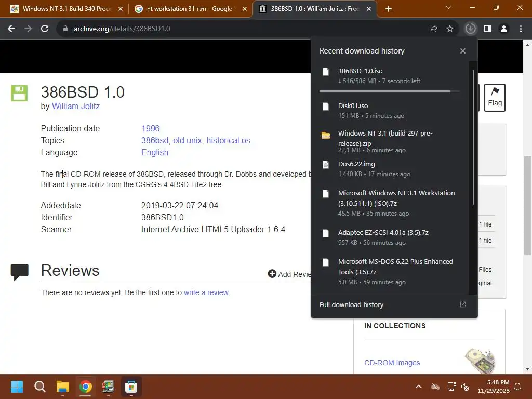
Task: View site security lock info
Action: pos(65,29)
